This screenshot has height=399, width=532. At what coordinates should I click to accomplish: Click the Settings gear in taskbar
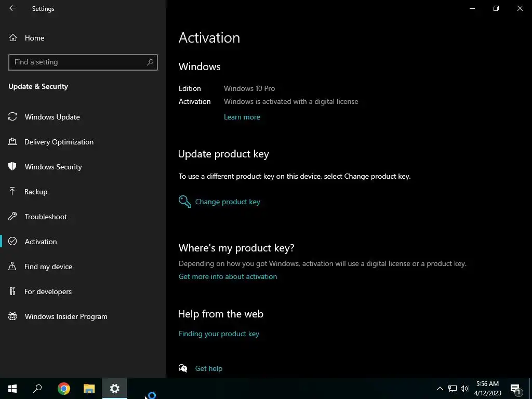pyautogui.click(x=115, y=389)
